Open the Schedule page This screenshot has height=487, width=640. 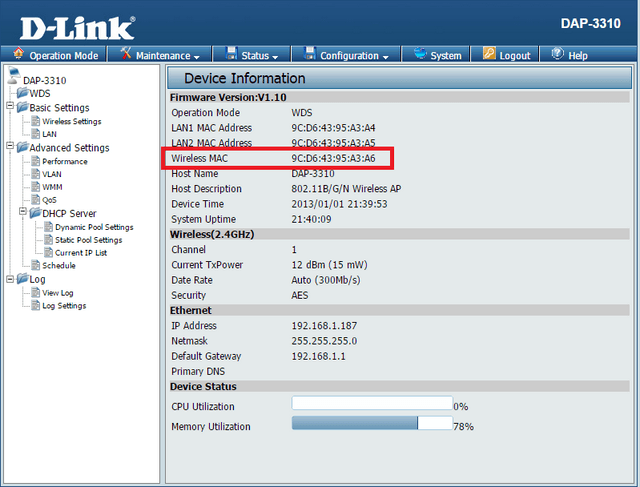59,265
